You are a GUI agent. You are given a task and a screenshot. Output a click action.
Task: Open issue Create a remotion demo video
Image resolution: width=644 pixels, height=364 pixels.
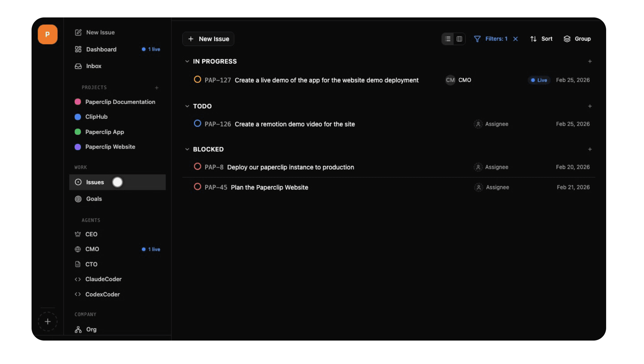pyautogui.click(x=295, y=124)
